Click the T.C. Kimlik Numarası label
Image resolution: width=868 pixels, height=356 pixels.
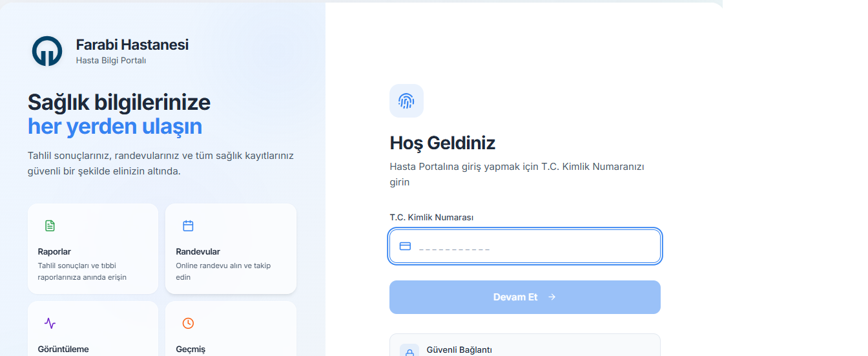[x=431, y=218]
